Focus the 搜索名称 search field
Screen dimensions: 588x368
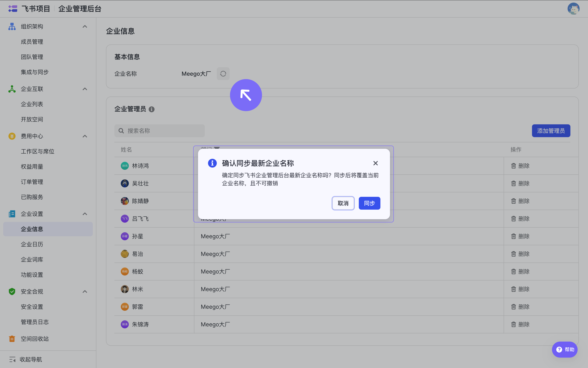[x=159, y=131]
